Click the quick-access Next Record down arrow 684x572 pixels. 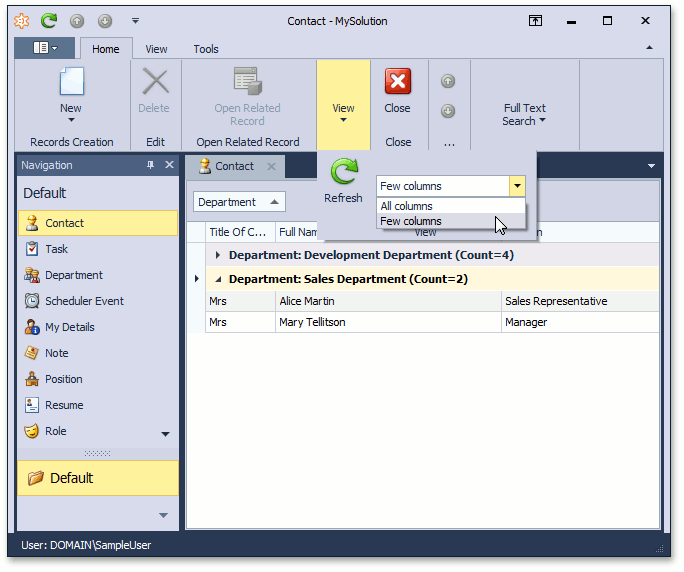(105, 21)
